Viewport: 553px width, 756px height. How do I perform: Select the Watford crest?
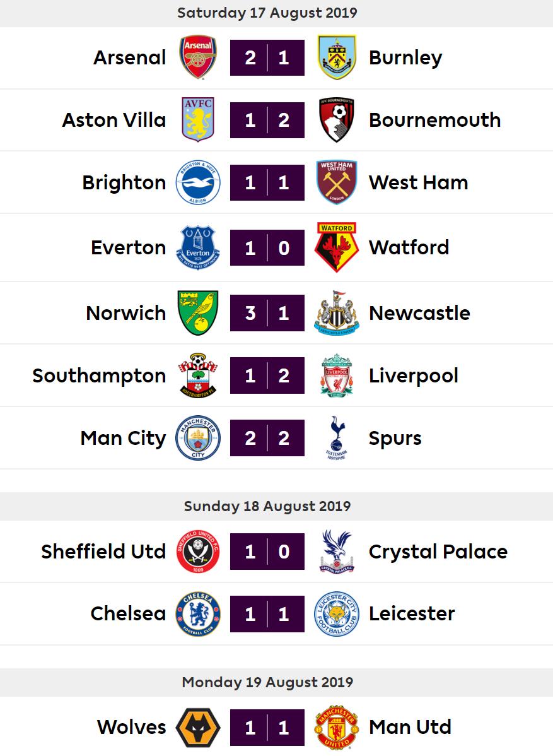337,247
